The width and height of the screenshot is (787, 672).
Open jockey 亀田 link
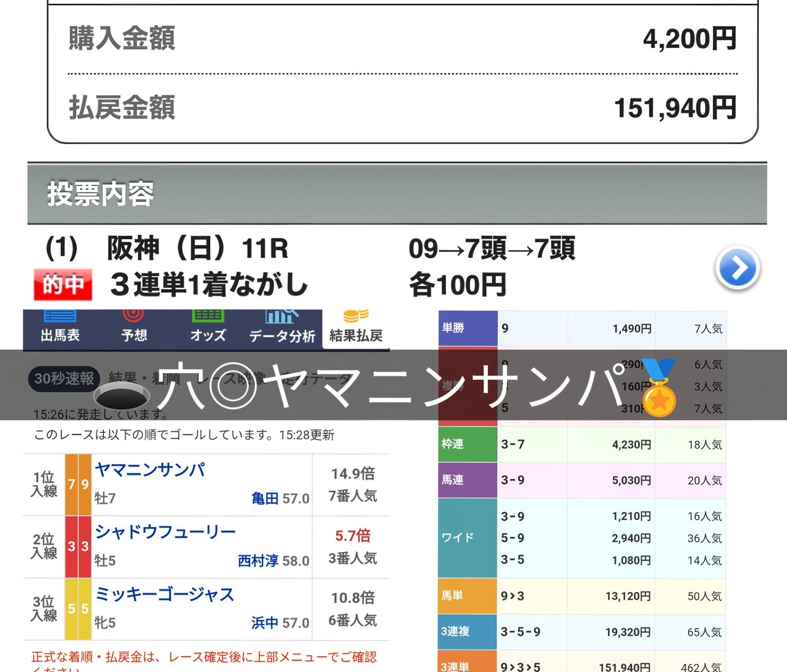(x=265, y=499)
